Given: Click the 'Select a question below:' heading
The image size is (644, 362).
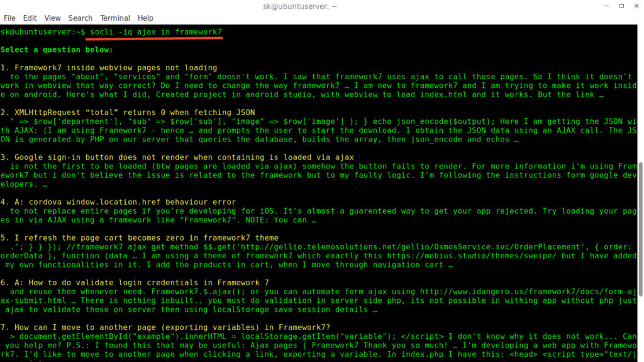Looking at the screenshot, I should [x=57, y=50].
